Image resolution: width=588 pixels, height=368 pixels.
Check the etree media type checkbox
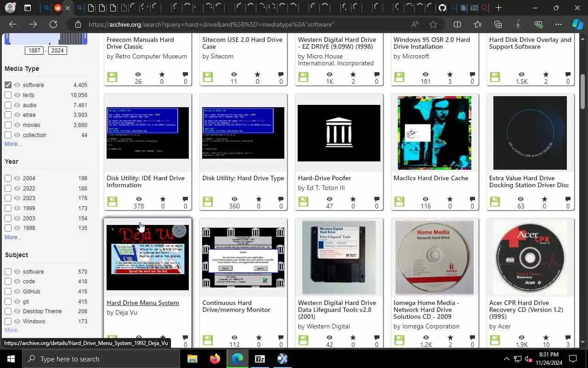8,115
